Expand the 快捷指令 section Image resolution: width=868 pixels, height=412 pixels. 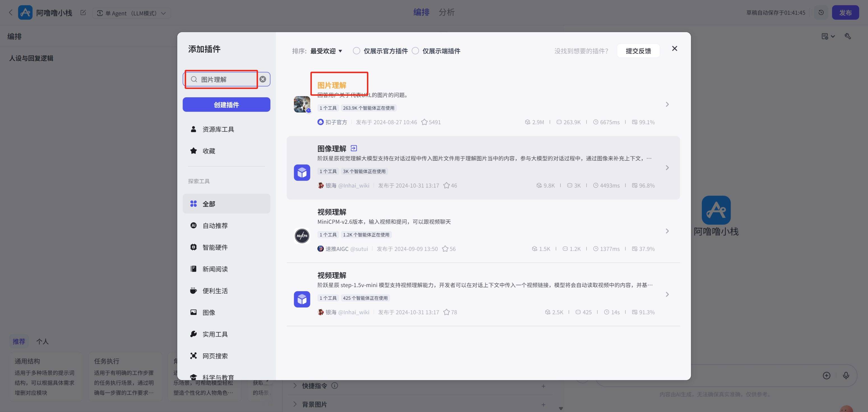pyautogui.click(x=295, y=386)
